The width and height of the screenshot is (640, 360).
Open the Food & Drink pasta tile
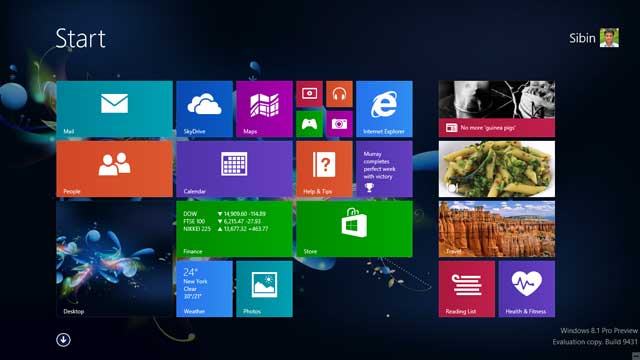(497, 169)
